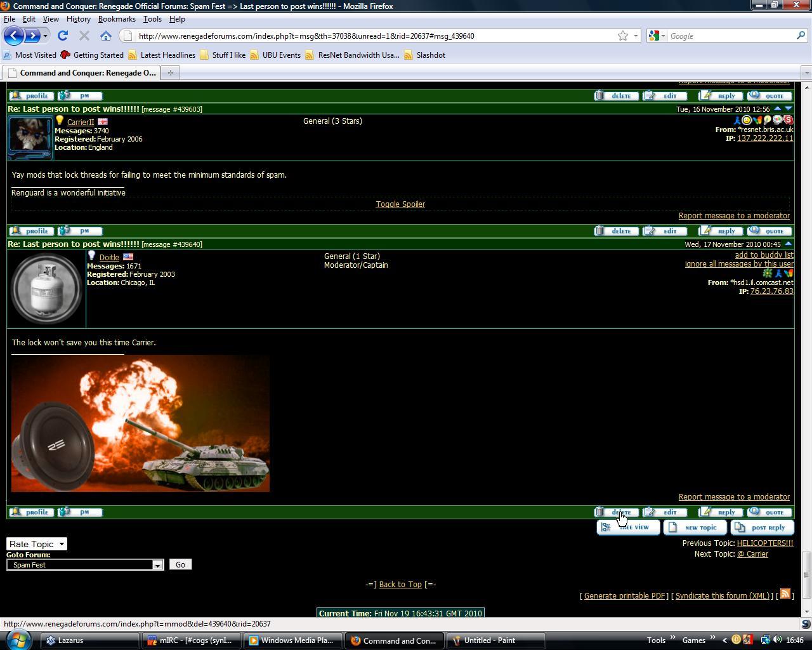Switch to the tree view layout
Viewport: 812px width, 650px height.
628,527
